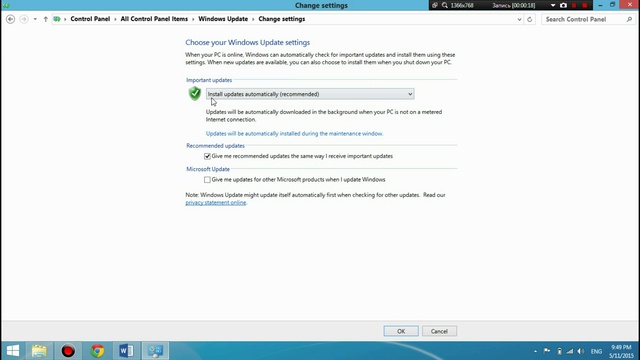The height and width of the screenshot is (360, 640).
Task: Click the recorder settings icon left of magnifier
Action: click(435, 5)
